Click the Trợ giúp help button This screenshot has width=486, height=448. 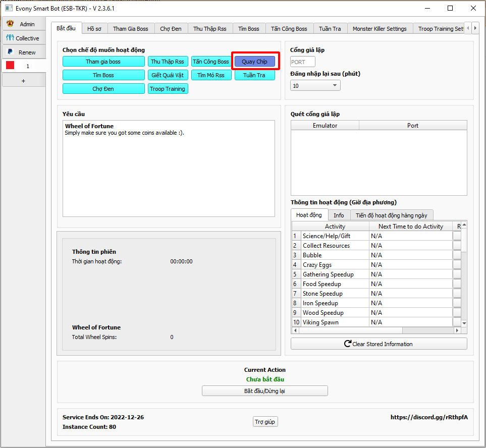pyautogui.click(x=265, y=422)
